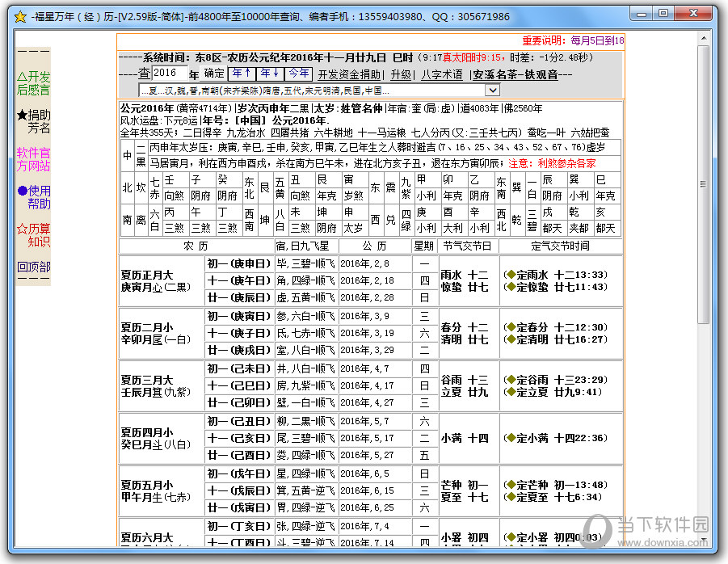728x564 pixels.
Task: Click the year input field showing 2016
Action: (x=170, y=73)
